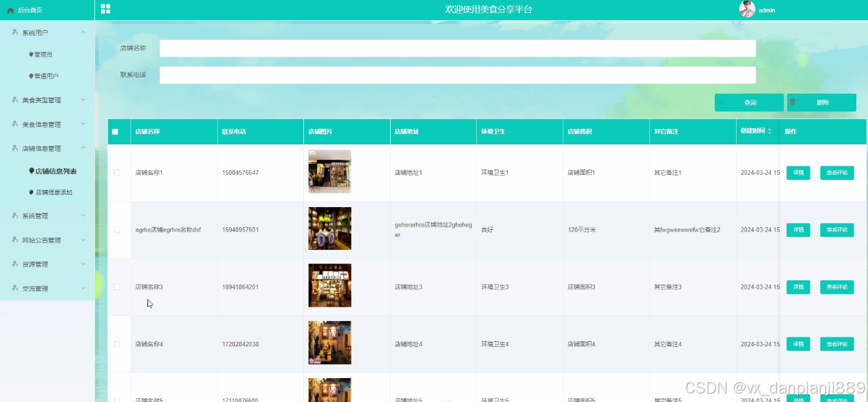This screenshot has height=402, width=868.
Task: Click the 环境卫生1 cell
Action: pos(495,173)
